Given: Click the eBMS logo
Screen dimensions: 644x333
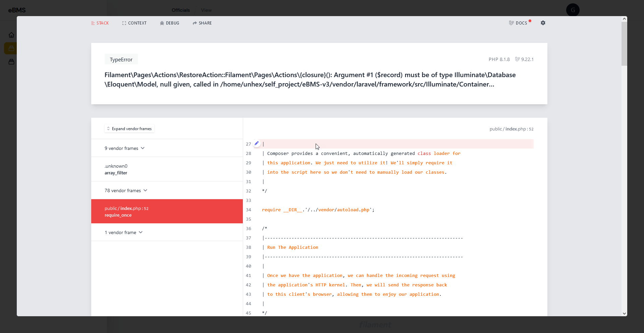Looking at the screenshot, I should click(17, 10).
